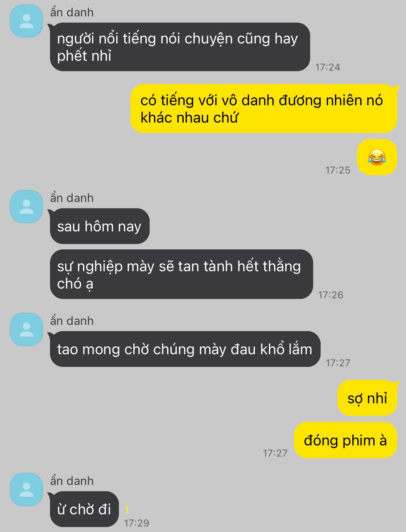Tap the avatar beside the 17:24 message
The height and width of the screenshot is (532, 406).
[26, 21]
